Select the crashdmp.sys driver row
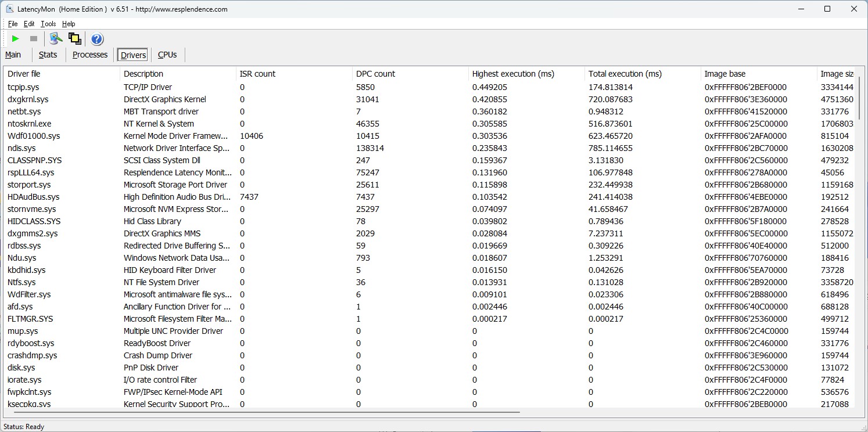The width and height of the screenshot is (868, 432). pyautogui.click(x=429, y=355)
